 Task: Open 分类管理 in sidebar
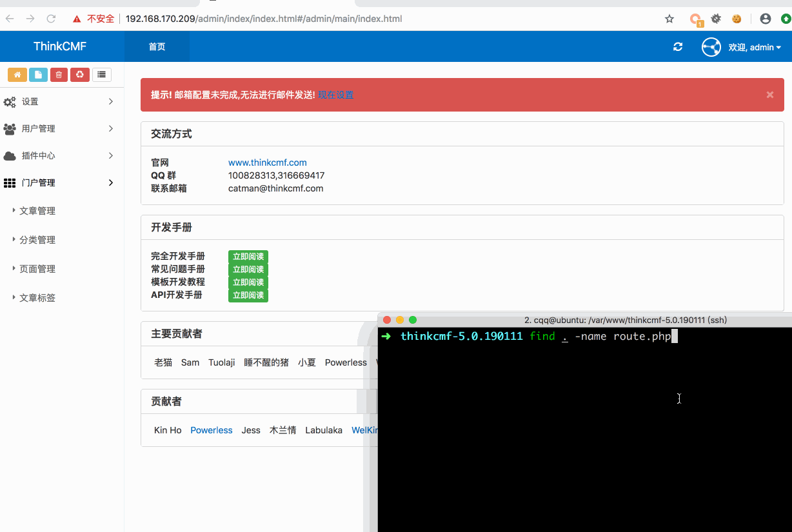point(37,240)
